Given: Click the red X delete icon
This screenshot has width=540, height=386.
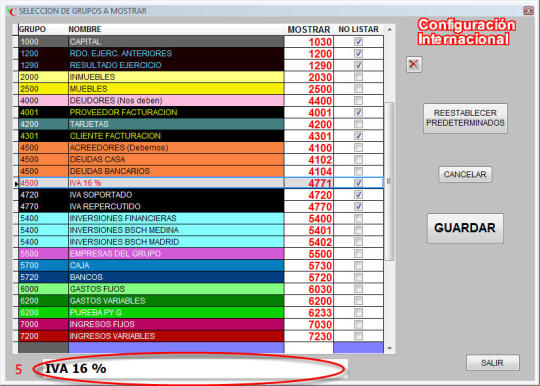Looking at the screenshot, I should point(414,64).
